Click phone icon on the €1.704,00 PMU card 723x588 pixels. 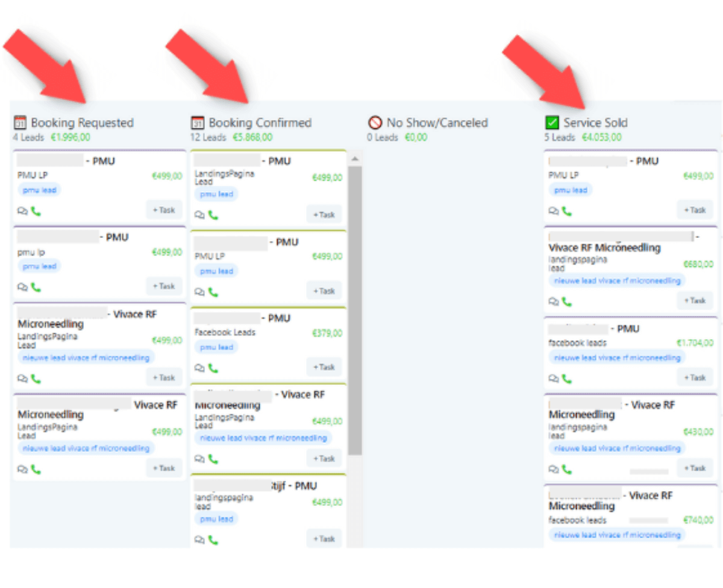[x=567, y=378]
